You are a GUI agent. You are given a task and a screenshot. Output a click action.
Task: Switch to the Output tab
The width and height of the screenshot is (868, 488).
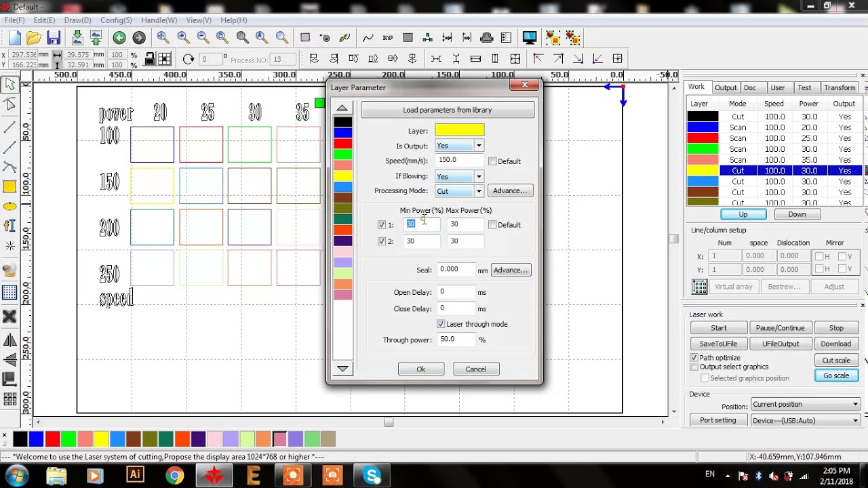point(726,87)
